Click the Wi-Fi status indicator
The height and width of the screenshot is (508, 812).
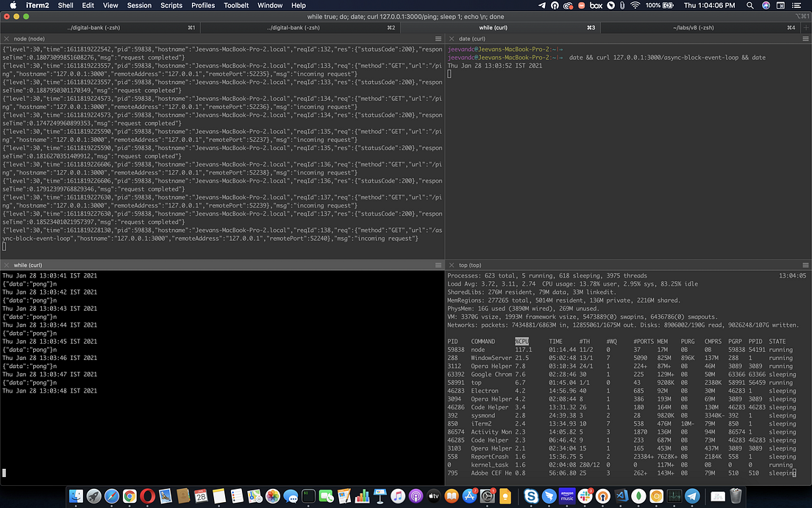[635, 5]
